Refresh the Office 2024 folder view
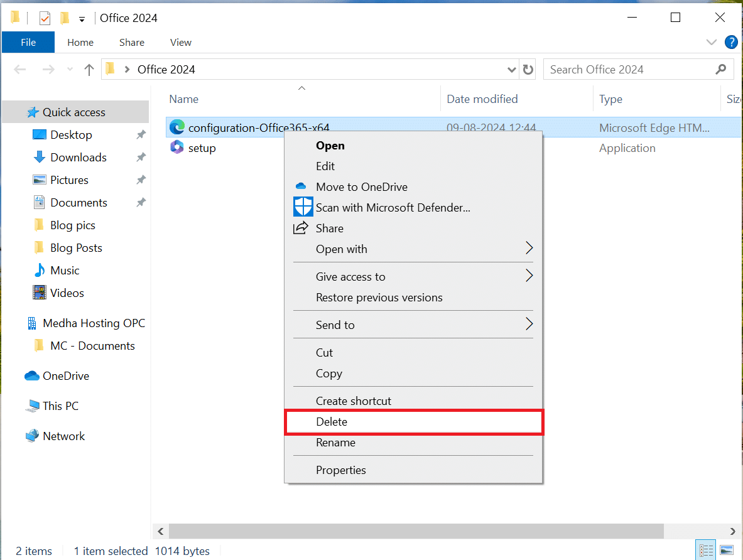 point(528,69)
